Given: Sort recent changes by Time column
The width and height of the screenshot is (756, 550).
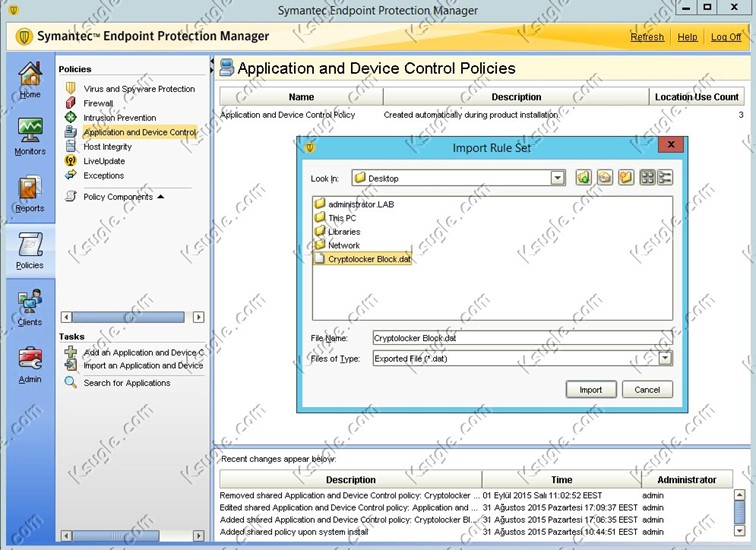Looking at the screenshot, I should 562,480.
